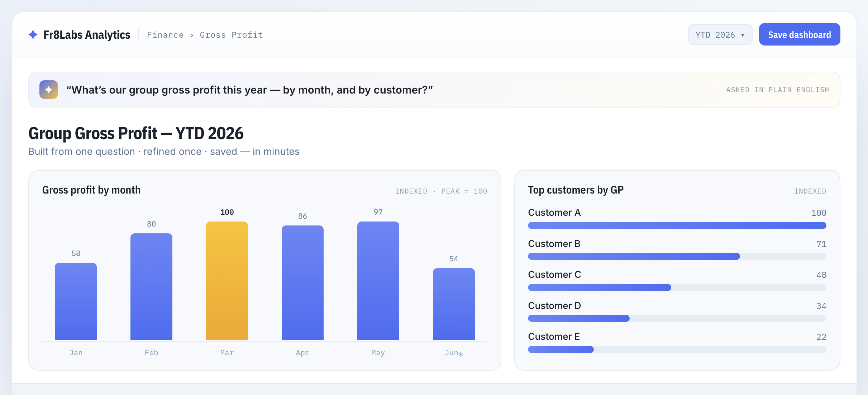
Task: Click the 'Group Gross Profit — YTD 2026' heading
Action: (x=136, y=133)
